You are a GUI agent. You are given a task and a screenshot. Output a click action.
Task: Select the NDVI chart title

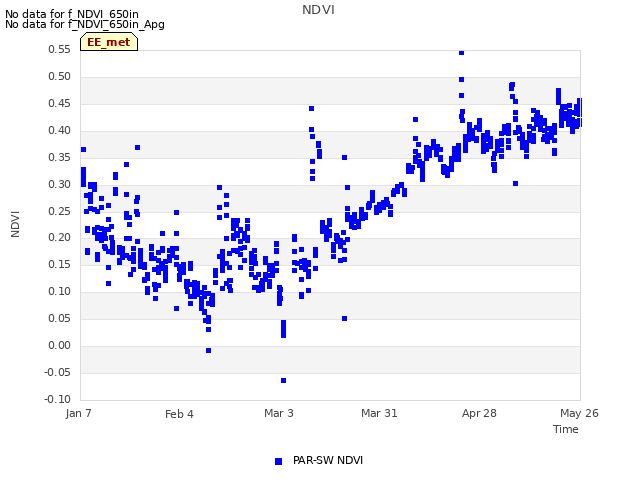point(318,10)
